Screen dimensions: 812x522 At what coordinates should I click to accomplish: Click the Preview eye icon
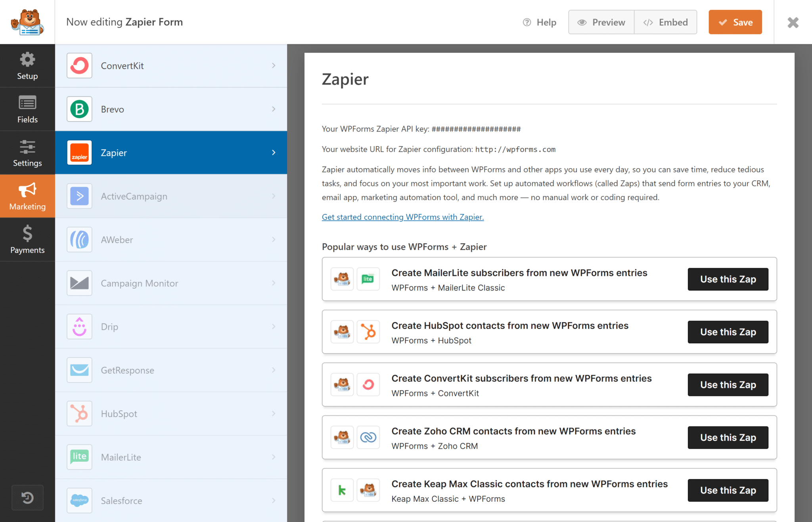click(582, 22)
